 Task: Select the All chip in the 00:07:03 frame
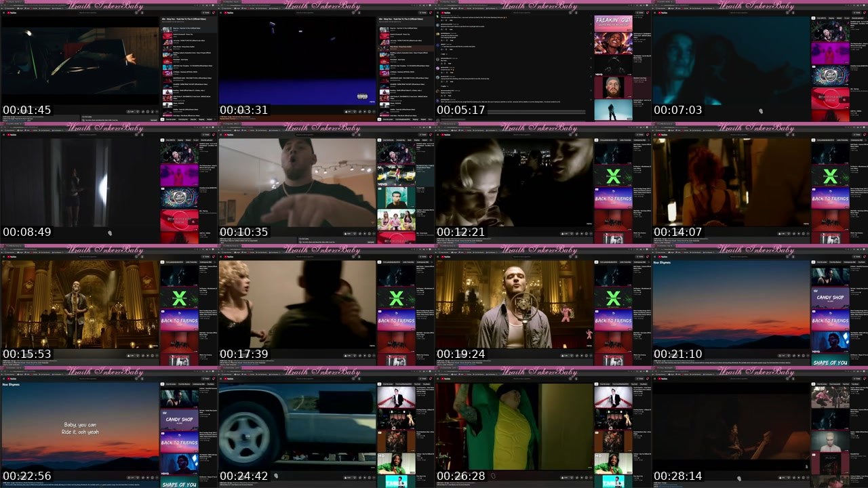(x=814, y=18)
